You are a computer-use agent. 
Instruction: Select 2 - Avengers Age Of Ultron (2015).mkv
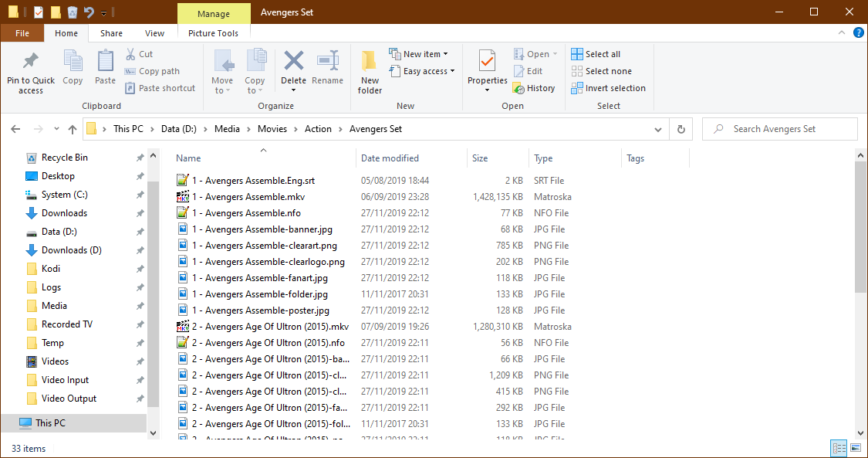click(x=270, y=326)
